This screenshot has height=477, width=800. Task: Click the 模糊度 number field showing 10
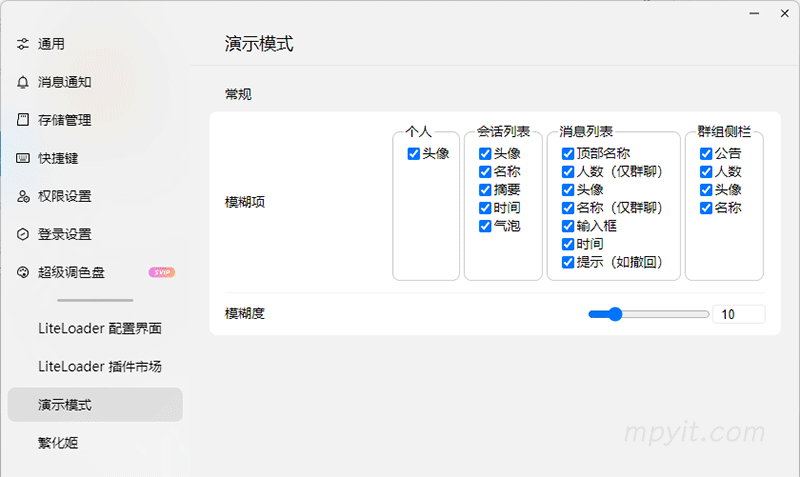739,314
